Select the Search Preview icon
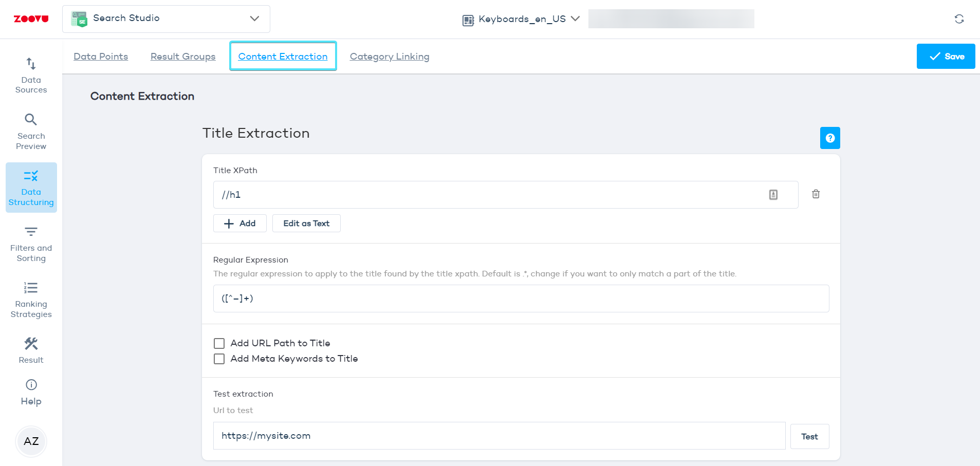 click(31, 131)
